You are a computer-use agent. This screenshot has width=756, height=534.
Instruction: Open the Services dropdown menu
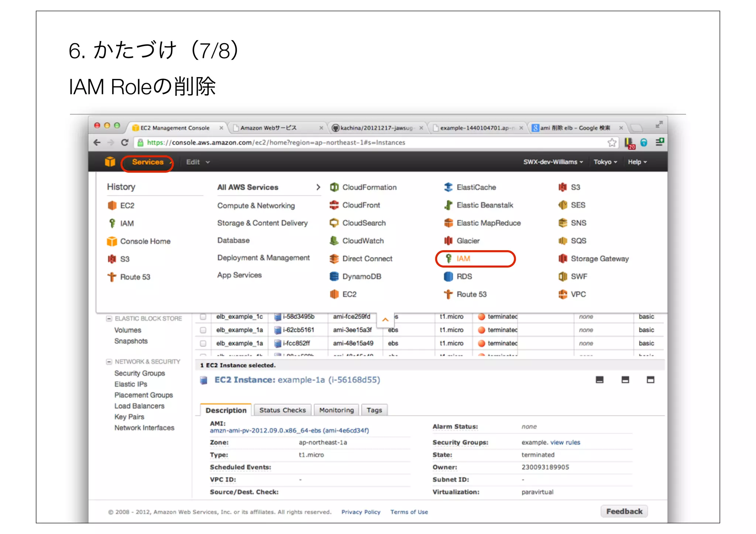pos(147,162)
